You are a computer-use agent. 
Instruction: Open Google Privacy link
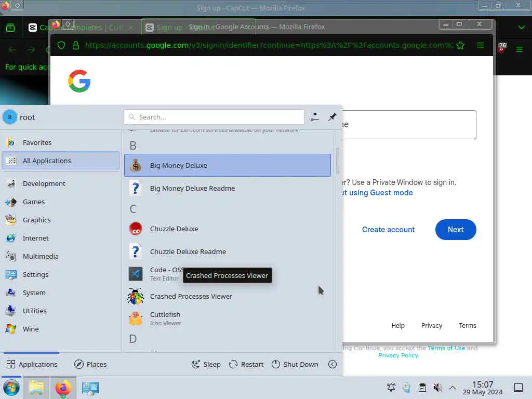tap(432, 325)
